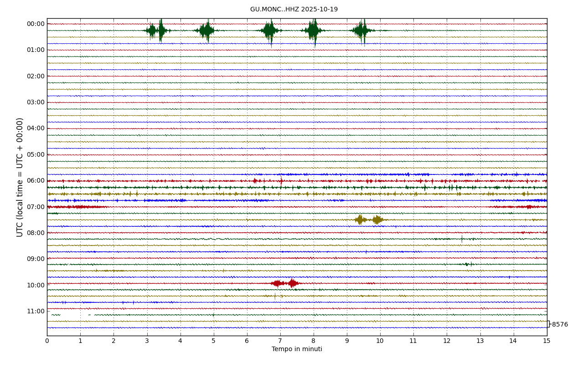Click the 8576 amplitude scale value
Screen dimensions: 588x373
[x=560, y=325]
